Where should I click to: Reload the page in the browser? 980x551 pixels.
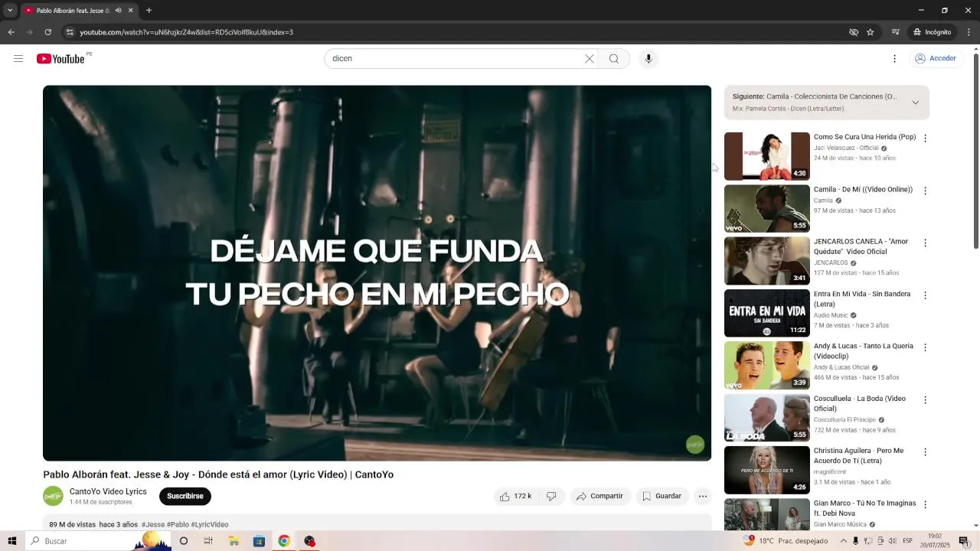pos(47,32)
